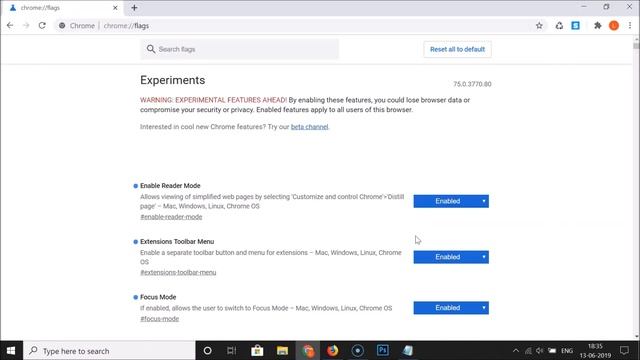Go back using the browser back arrow
The image size is (640, 360).
pyautogui.click(x=10, y=25)
